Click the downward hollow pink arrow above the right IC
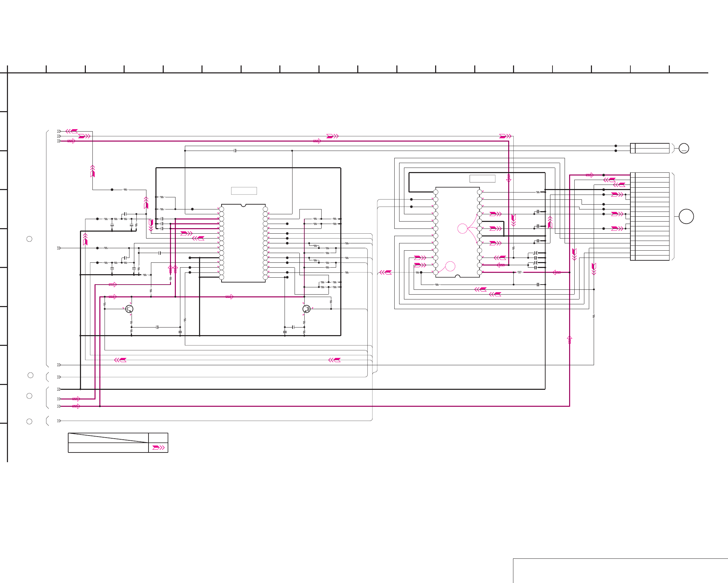Screen dimensions: 728x583 pos(509,178)
